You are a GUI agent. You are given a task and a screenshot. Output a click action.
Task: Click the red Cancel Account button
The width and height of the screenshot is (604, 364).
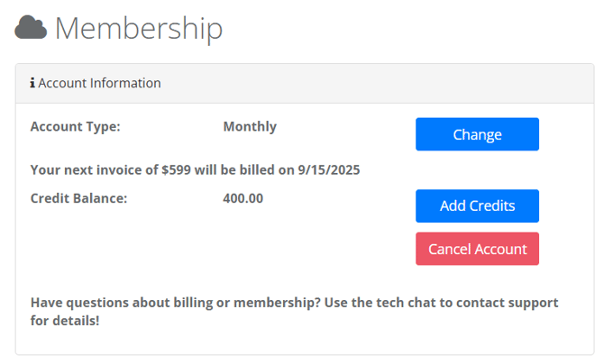477,249
